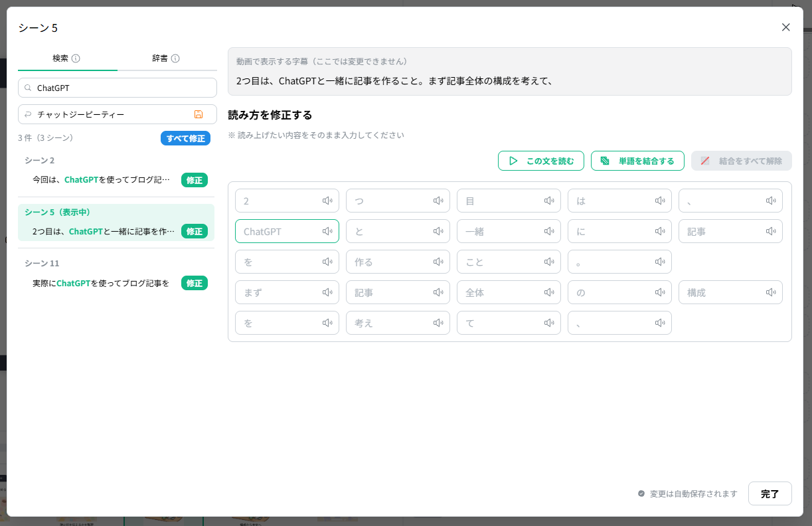Click the 構成 reading input box
This screenshot has height=526, width=812.
point(730,292)
